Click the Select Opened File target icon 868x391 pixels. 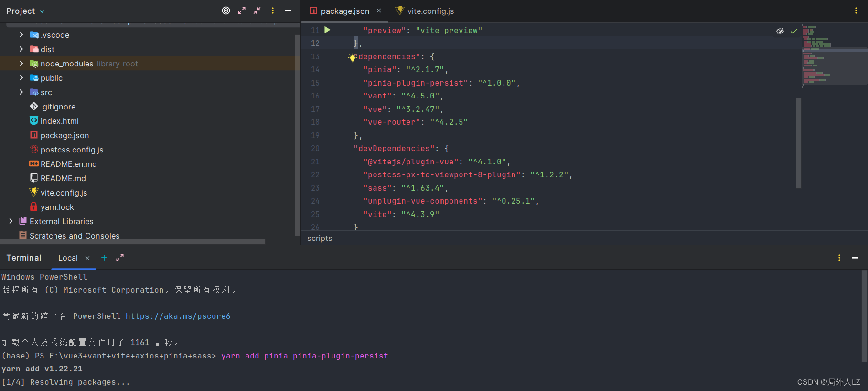pos(226,11)
